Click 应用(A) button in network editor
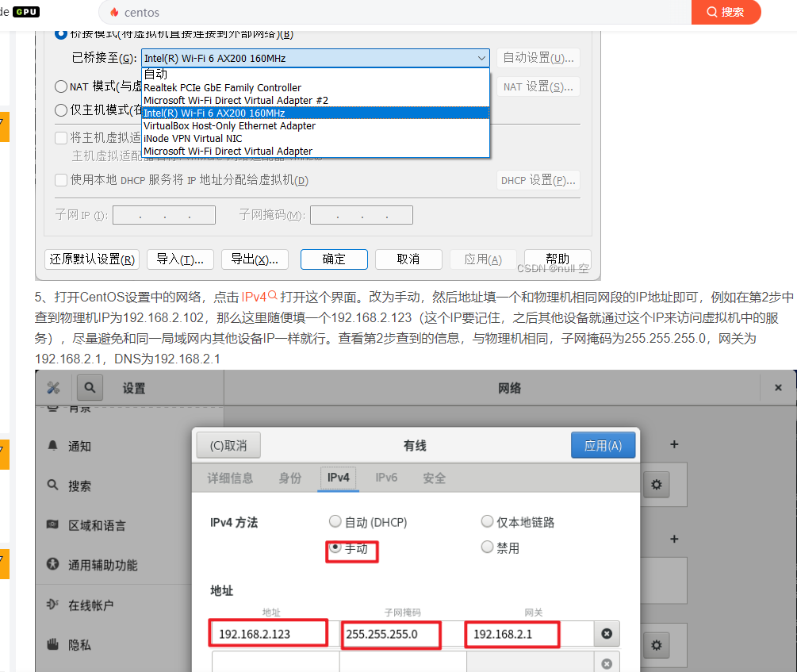This screenshot has height=672, width=797. click(483, 259)
